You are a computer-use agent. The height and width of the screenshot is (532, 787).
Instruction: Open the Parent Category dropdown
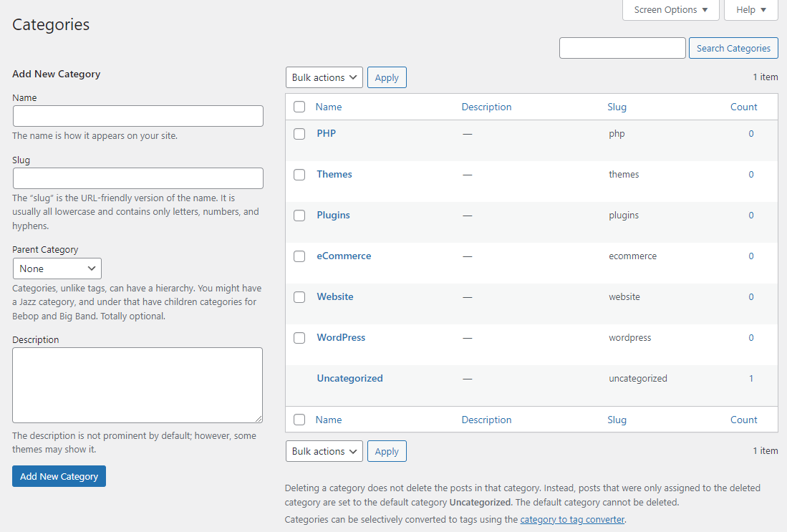click(57, 269)
